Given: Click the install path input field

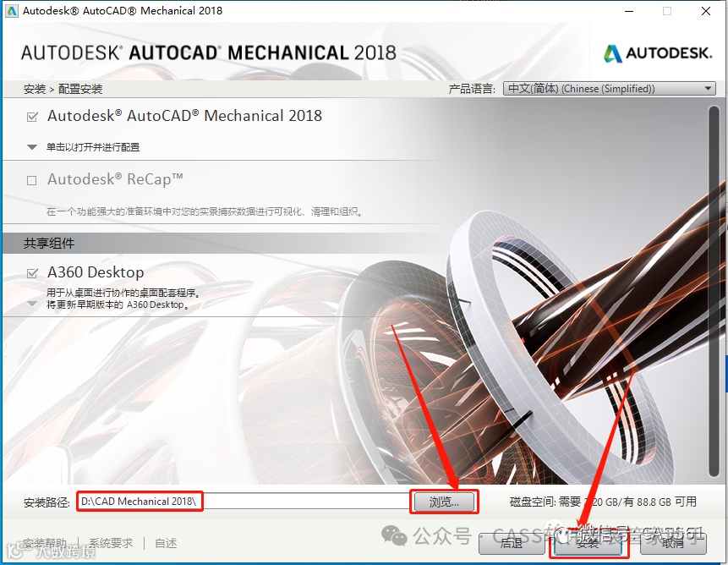Looking at the screenshot, I should click(244, 502).
